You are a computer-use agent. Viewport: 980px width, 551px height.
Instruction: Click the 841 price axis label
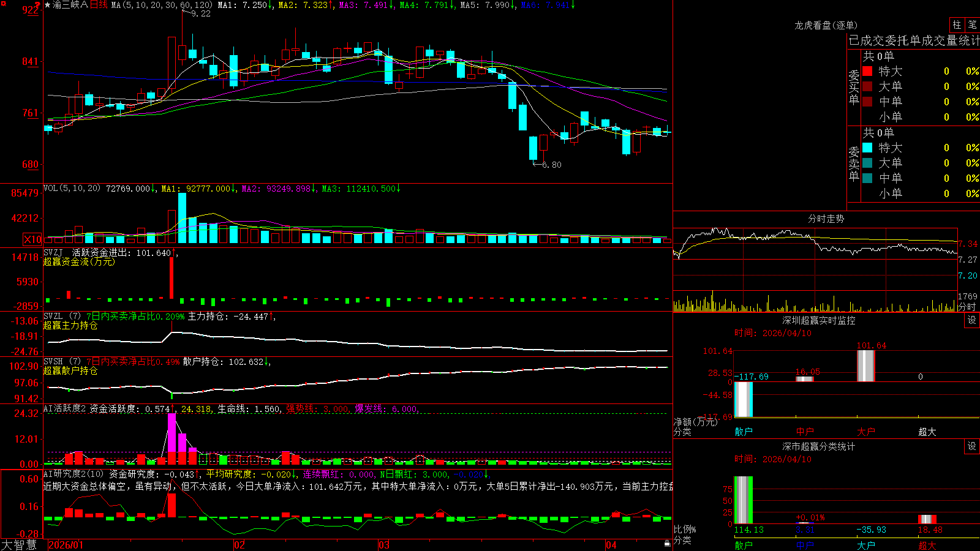pyautogui.click(x=30, y=61)
